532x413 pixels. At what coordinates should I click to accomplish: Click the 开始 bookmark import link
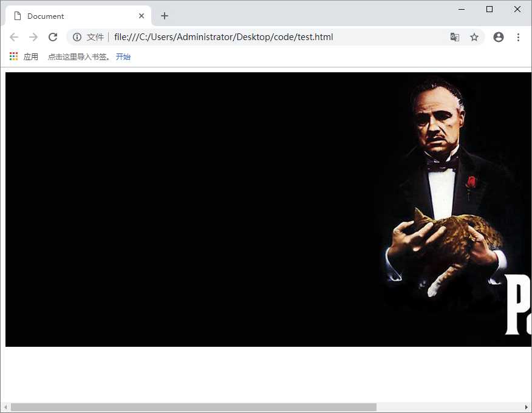(x=123, y=56)
